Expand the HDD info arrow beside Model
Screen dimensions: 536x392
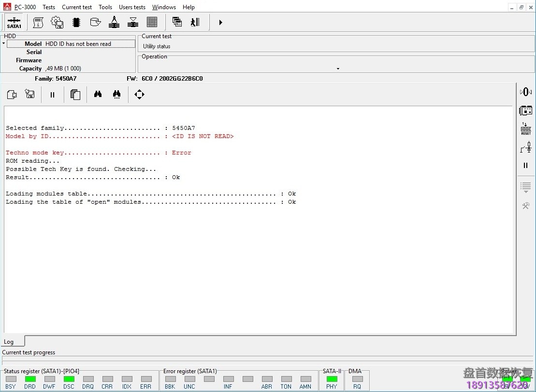coord(3,43)
